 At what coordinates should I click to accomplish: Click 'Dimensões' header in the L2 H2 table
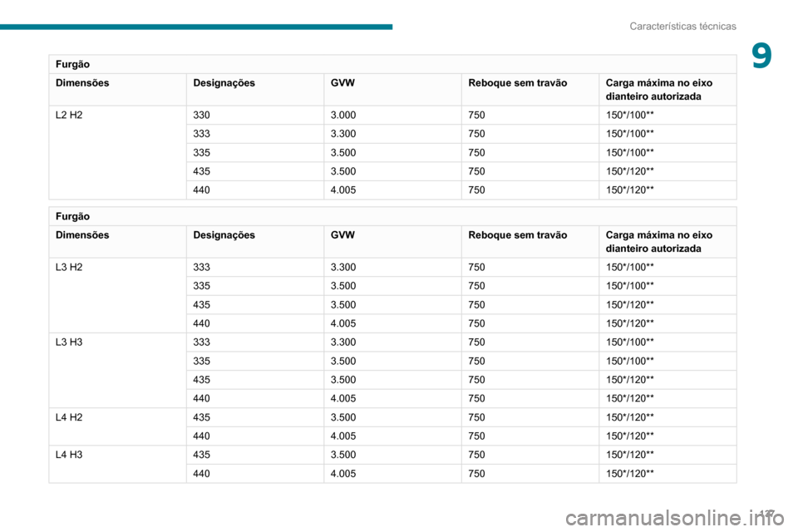point(82,83)
